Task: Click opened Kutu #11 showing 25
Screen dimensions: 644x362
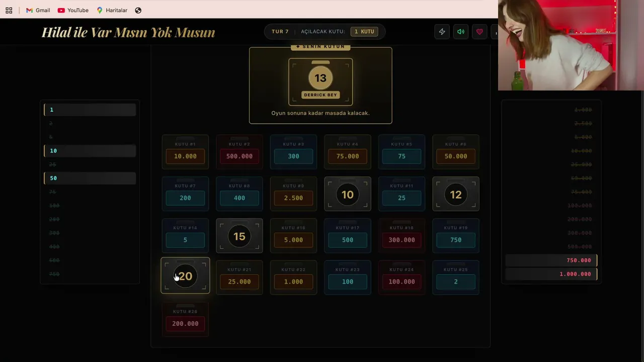Action: [401, 194]
